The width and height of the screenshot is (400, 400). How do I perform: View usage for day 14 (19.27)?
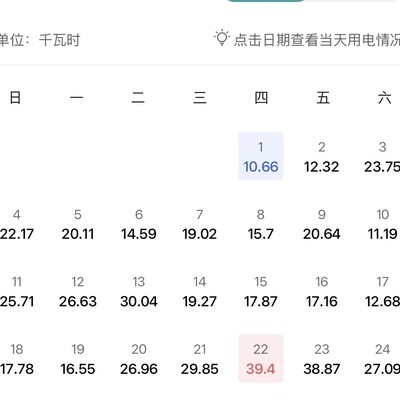tap(200, 292)
